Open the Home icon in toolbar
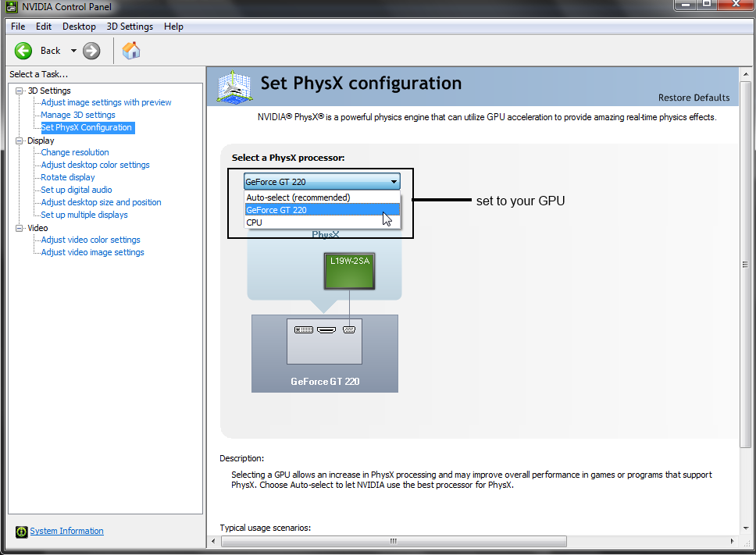This screenshot has width=756, height=555. 131,50
